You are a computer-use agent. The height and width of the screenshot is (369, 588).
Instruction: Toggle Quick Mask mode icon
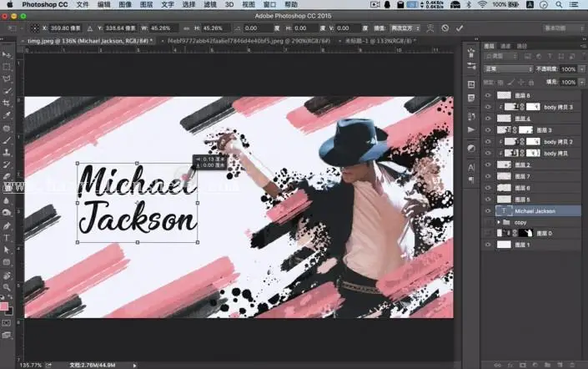(7, 323)
